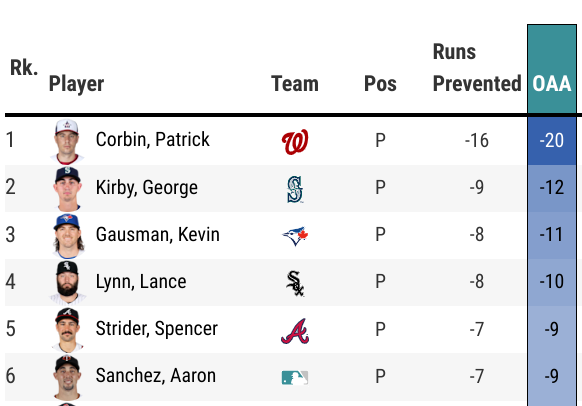
Task: Open Sanchez, Aaron player link
Action: click(156, 376)
